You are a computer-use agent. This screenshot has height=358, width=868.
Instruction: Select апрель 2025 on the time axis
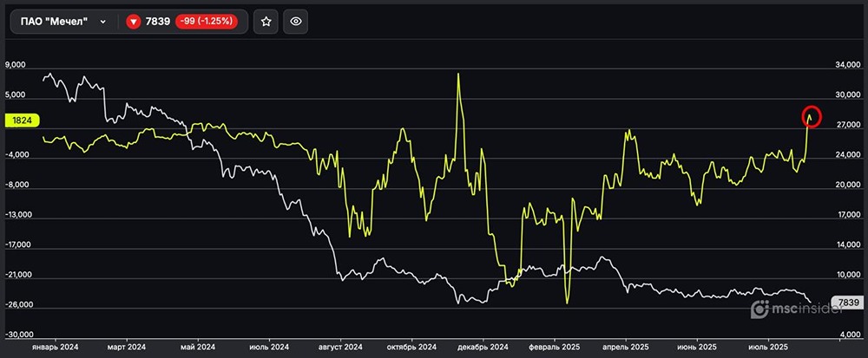[x=623, y=347]
